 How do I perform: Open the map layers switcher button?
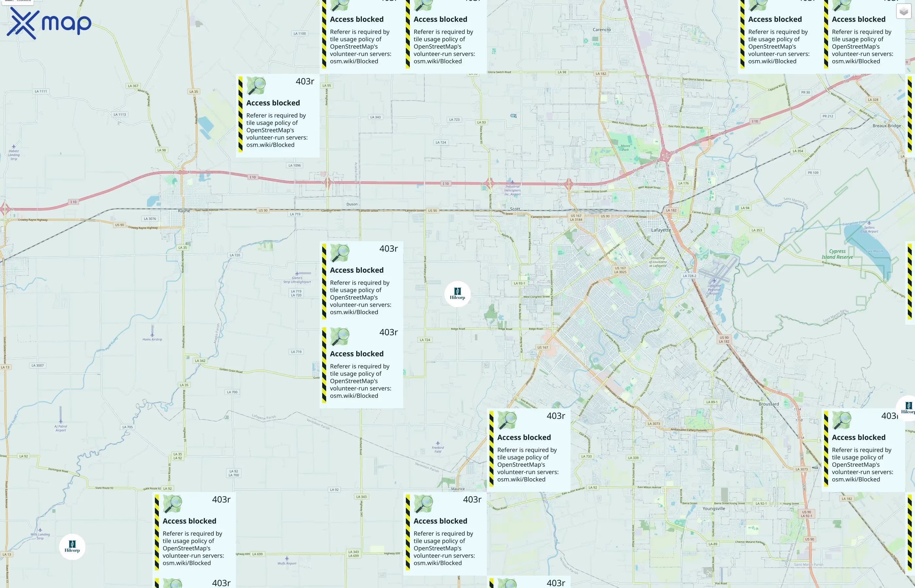903,11
